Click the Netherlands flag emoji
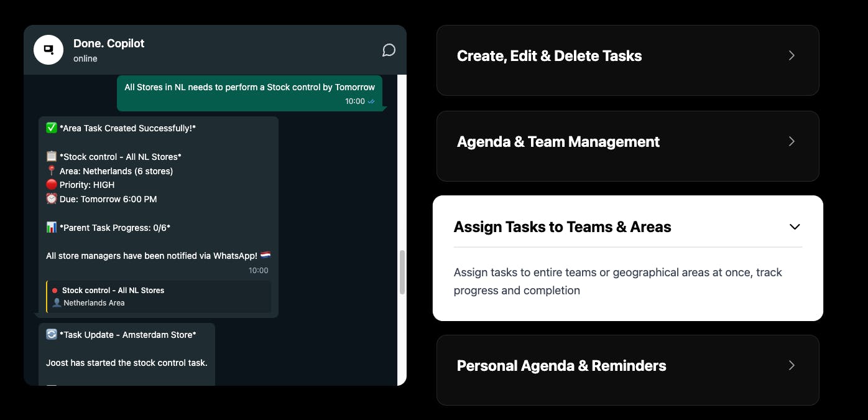The width and height of the screenshot is (868, 420). (265, 256)
